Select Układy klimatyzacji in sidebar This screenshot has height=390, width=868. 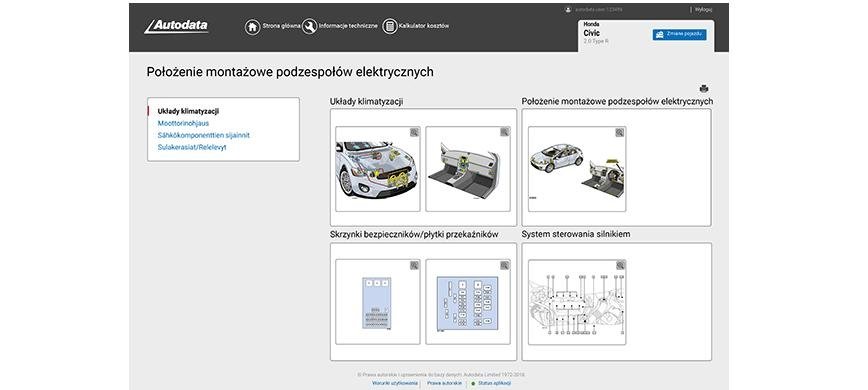point(188,111)
